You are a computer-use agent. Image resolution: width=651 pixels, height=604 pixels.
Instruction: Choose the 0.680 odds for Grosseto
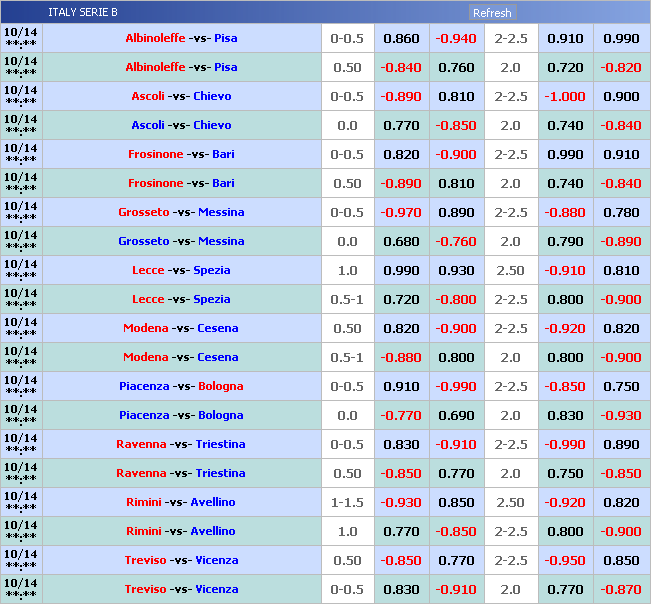(401, 241)
